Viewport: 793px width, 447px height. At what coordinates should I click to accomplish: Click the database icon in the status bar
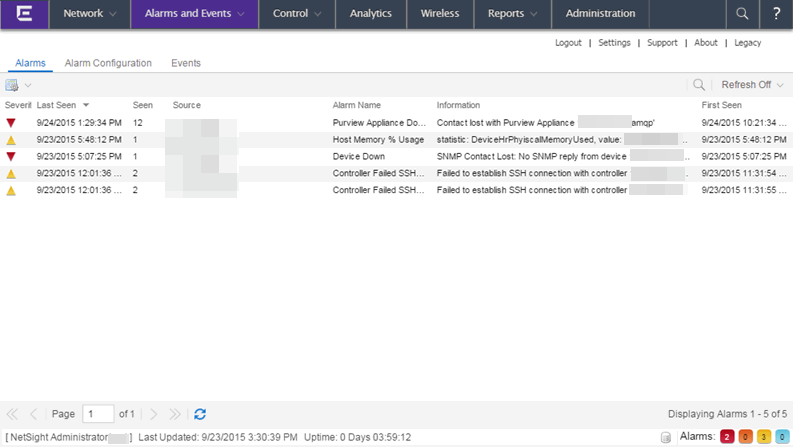click(x=666, y=437)
